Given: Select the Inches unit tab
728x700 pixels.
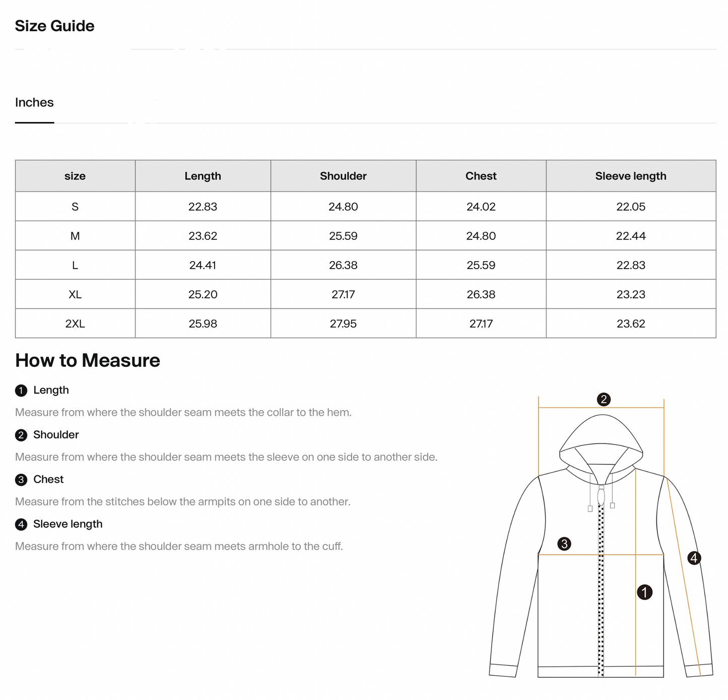Looking at the screenshot, I should [x=34, y=103].
